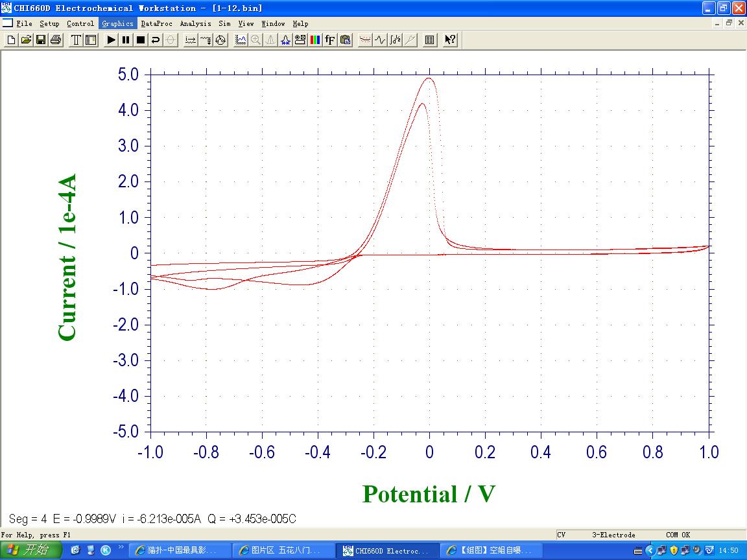Minimize the inner 1-12.bin document window
The height and width of the screenshot is (560, 747).
point(717,23)
